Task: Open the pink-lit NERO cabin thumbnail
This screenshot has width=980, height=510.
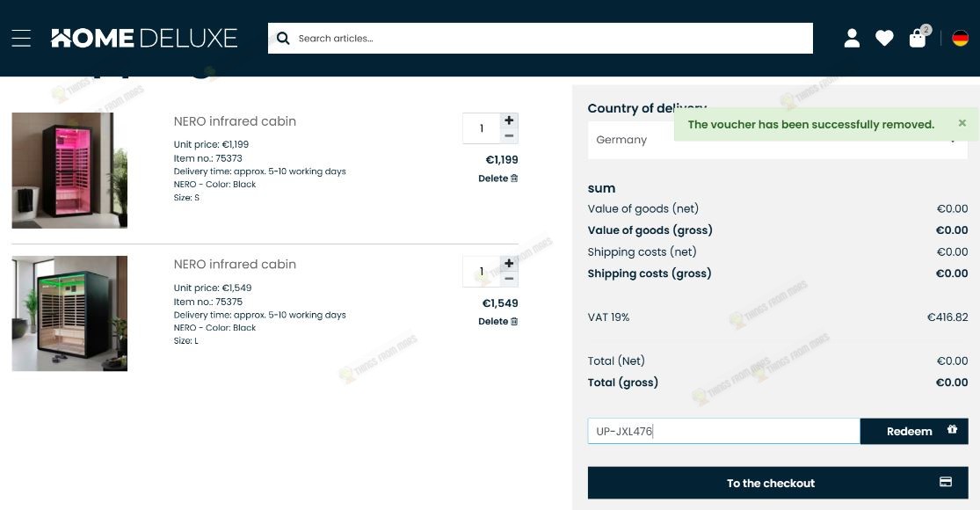Action: [x=69, y=170]
